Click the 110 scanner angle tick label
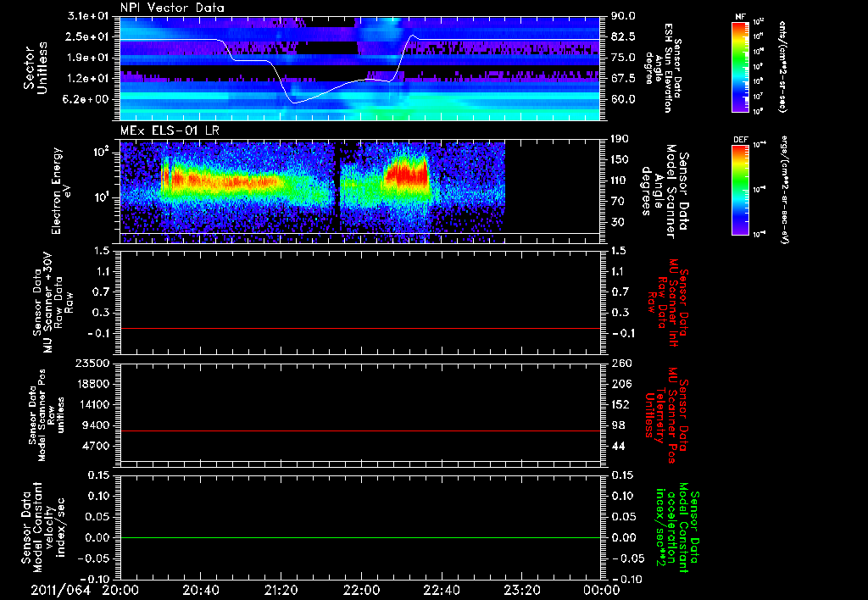 (x=620, y=181)
